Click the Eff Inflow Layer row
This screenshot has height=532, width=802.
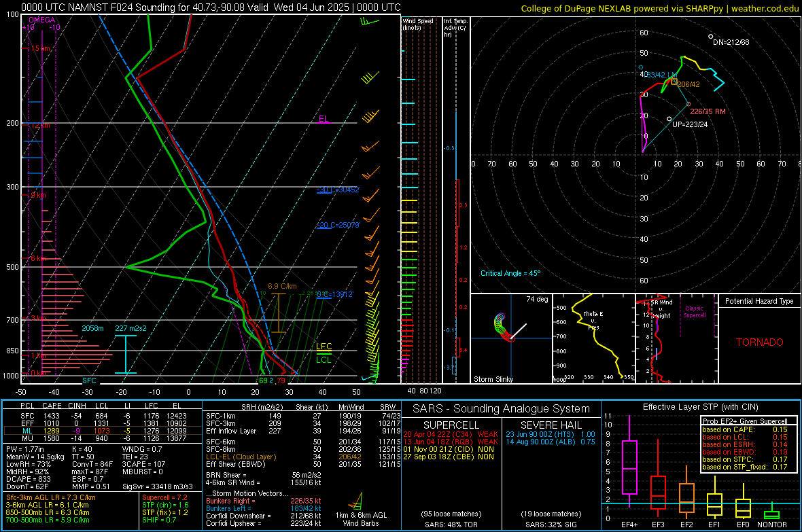pyautogui.click(x=303, y=431)
